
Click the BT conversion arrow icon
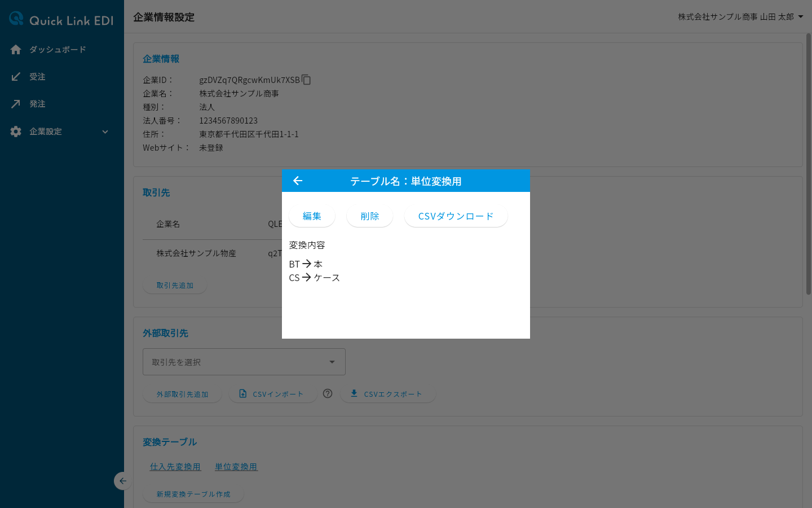[307, 264]
